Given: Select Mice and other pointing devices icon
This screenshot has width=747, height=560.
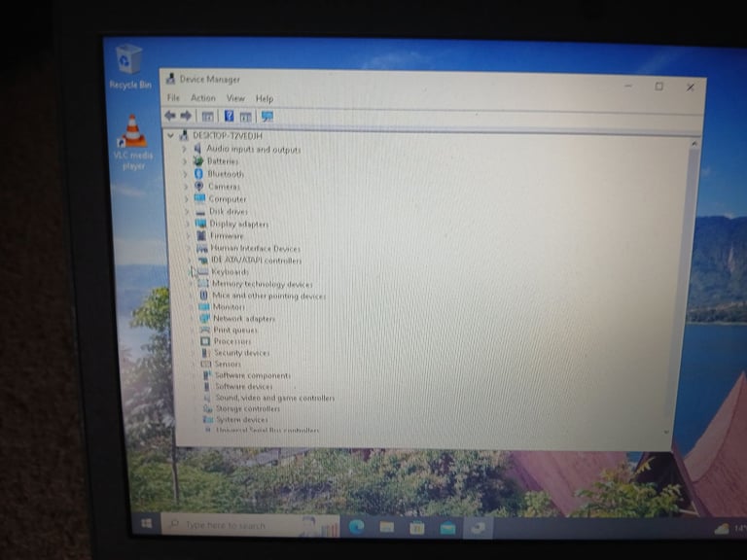Looking at the screenshot, I should pos(203,296).
